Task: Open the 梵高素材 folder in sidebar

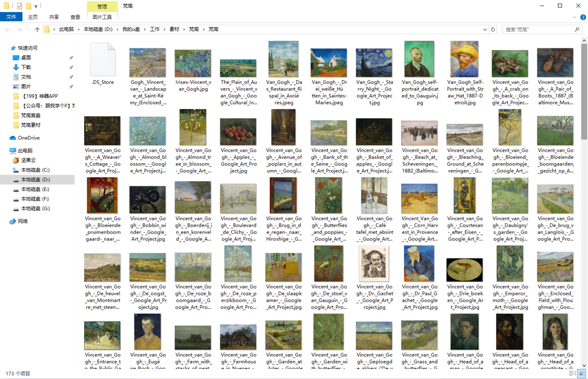Action: point(27,125)
